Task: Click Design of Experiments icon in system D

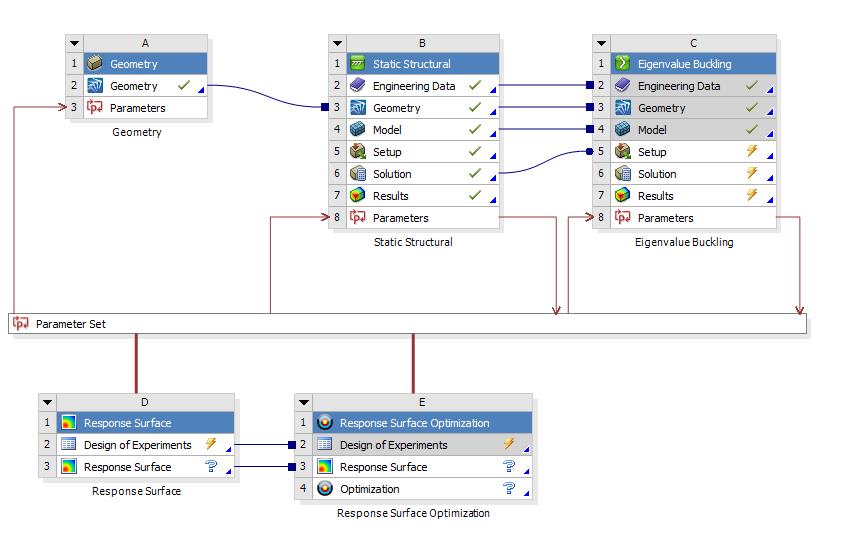Action: tap(69, 445)
